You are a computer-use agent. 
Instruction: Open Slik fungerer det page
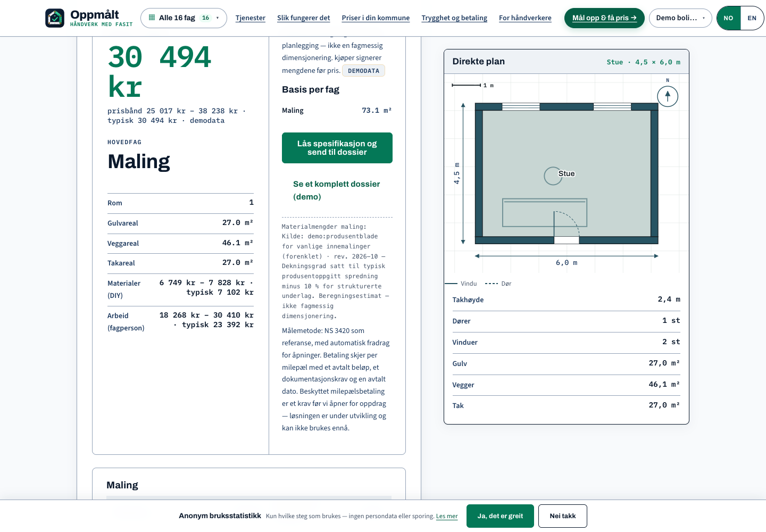pyautogui.click(x=304, y=18)
